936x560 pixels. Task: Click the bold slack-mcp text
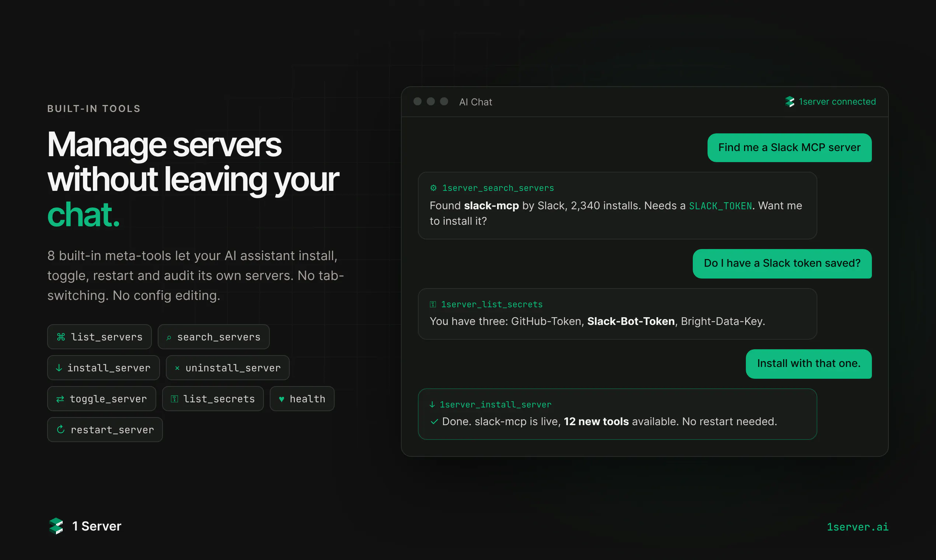492,206
